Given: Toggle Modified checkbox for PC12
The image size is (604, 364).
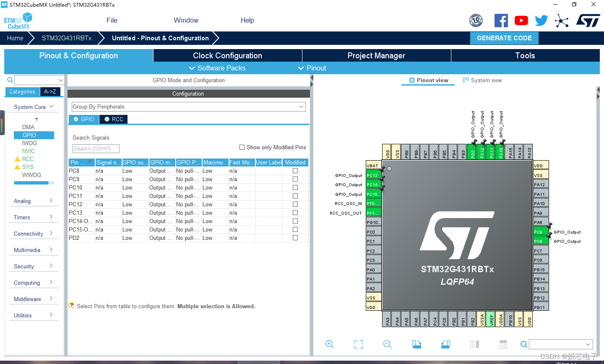Looking at the screenshot, I should [x=295, y=204].
